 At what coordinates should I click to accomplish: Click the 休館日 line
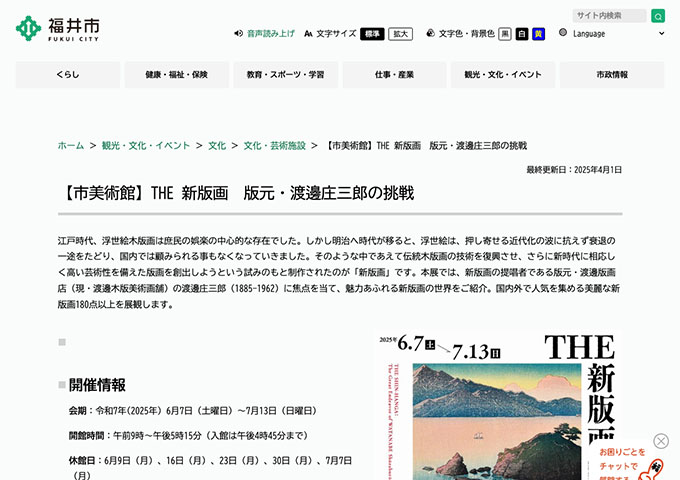point(210,467)
